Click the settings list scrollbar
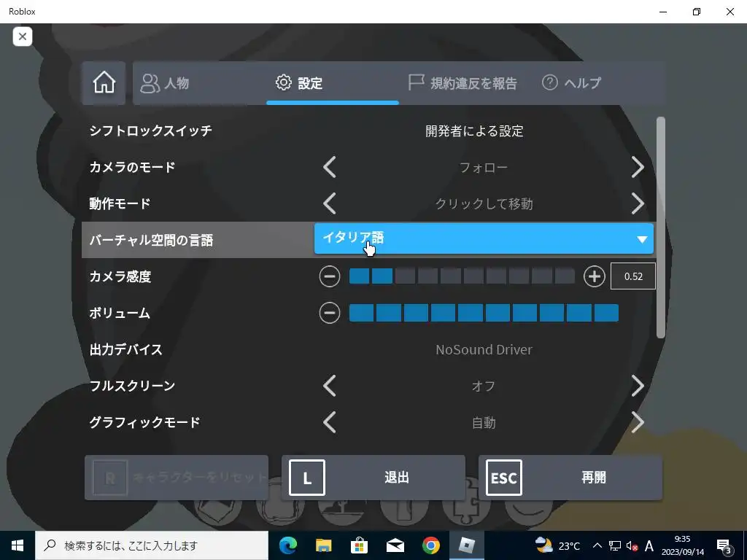This screenshot has height=560, width=747. [660, 227]
